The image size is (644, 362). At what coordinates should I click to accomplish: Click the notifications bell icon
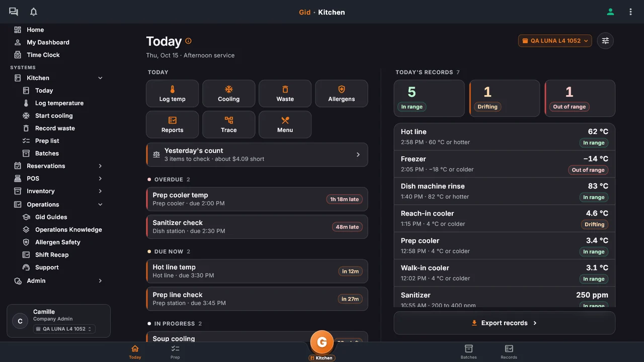pos(34,12)
